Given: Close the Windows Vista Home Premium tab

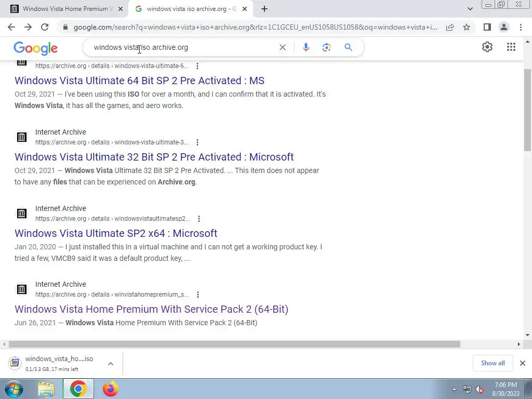Looking at the screenshot, I should point(121,9).
